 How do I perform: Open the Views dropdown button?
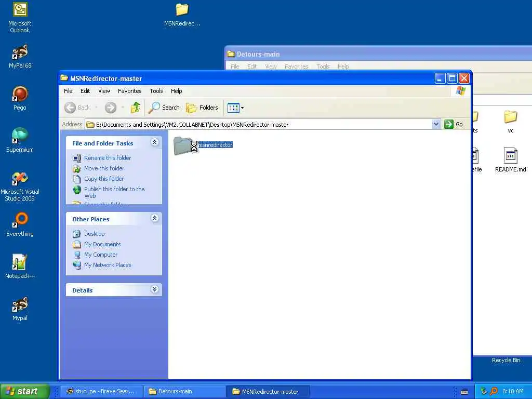point(235,108)
